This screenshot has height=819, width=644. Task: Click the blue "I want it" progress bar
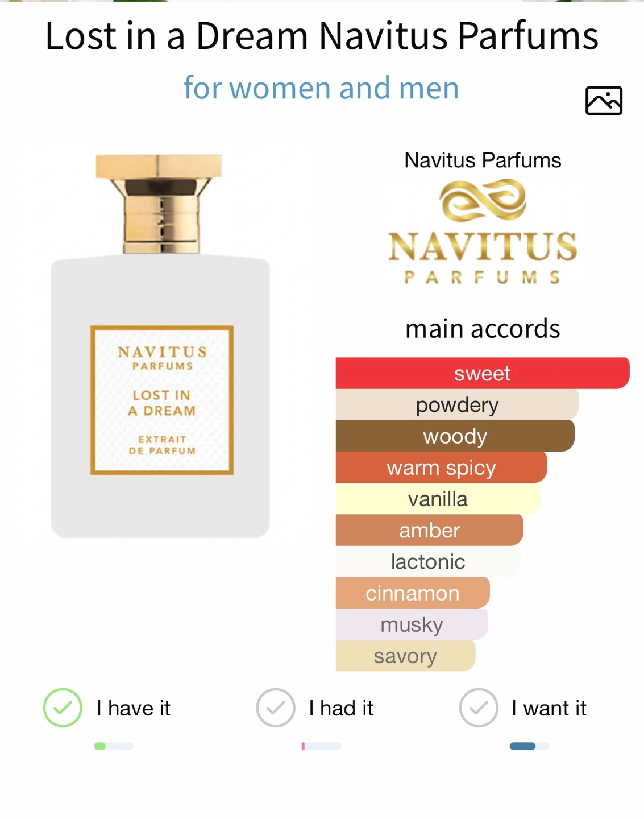tap(529, 746)
